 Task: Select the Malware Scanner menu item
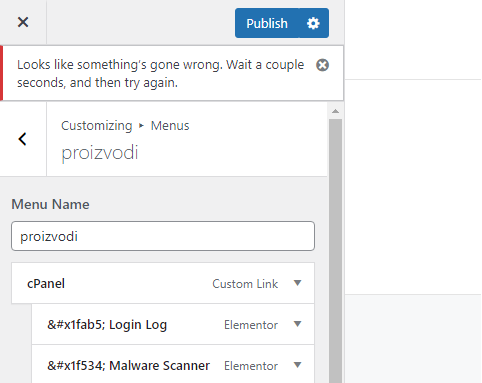[x=128, y=366]
